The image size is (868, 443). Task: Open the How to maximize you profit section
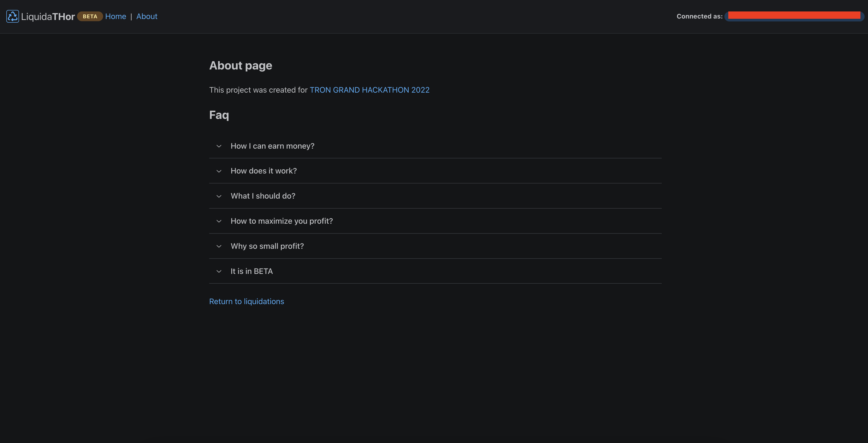tap(282, 221)
